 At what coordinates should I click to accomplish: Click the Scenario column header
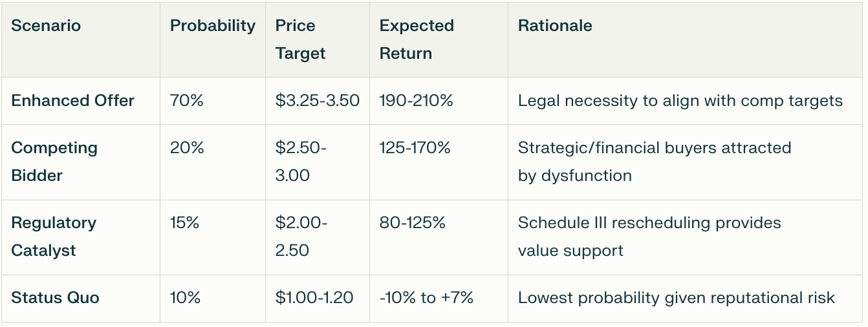tap(46, 26)
